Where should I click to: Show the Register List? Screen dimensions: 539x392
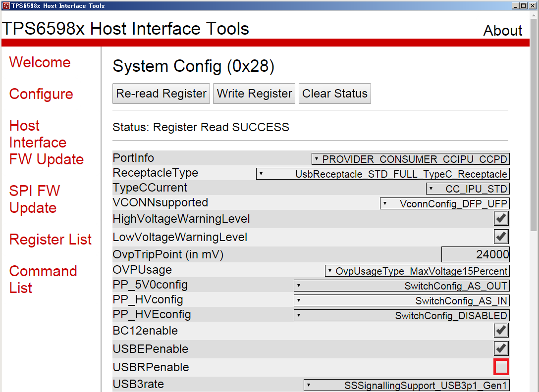[51, 240]
